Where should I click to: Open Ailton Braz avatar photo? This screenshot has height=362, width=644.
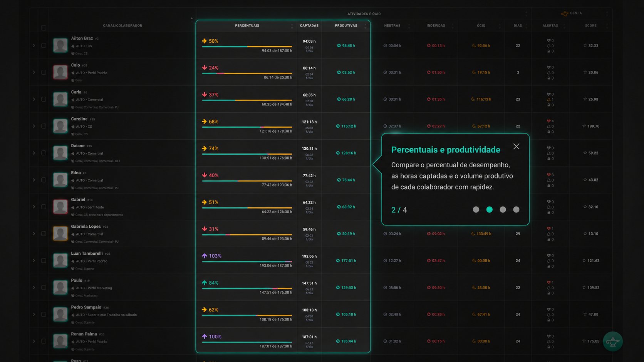tap(60, 45)
